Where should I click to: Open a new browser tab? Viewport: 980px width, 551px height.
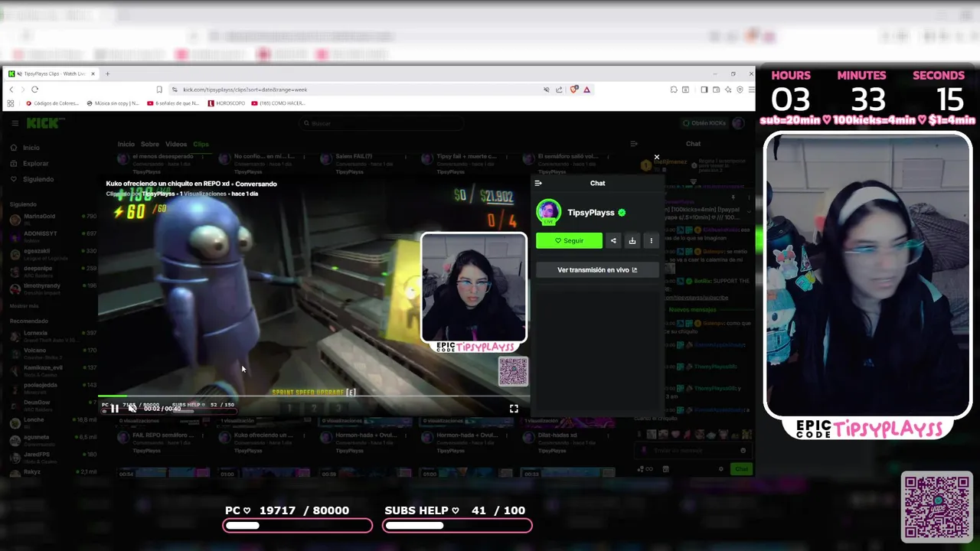tap(107, 74)
